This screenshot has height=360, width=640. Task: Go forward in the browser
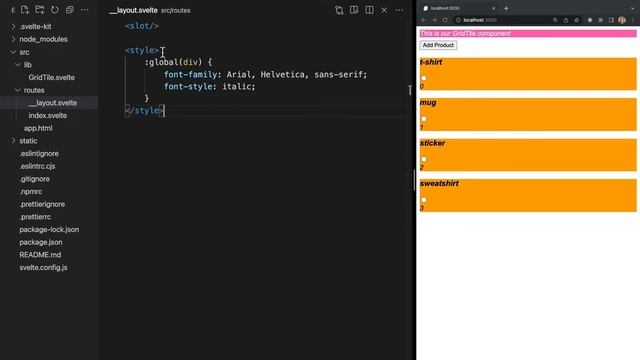tap(434, 20)
